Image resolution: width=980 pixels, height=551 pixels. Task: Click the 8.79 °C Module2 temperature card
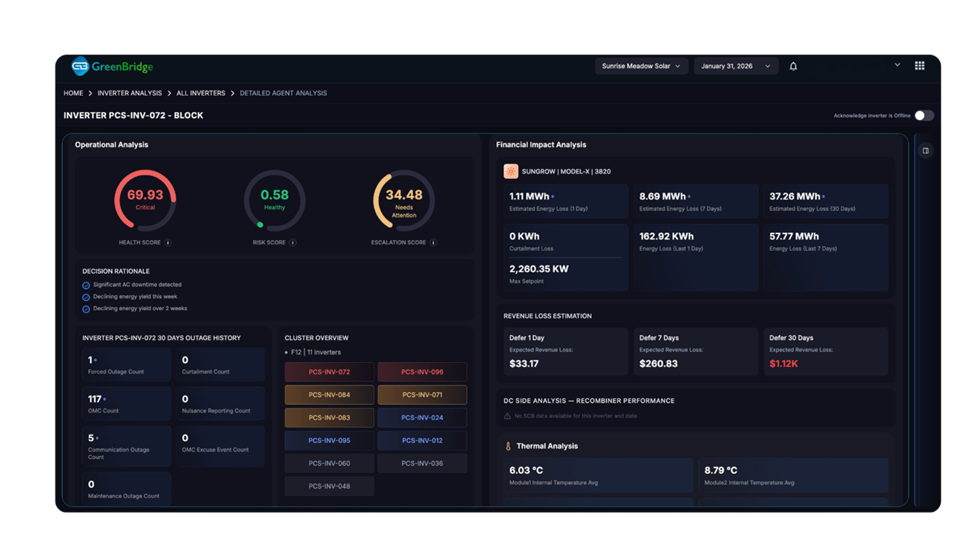pos(793,475)
